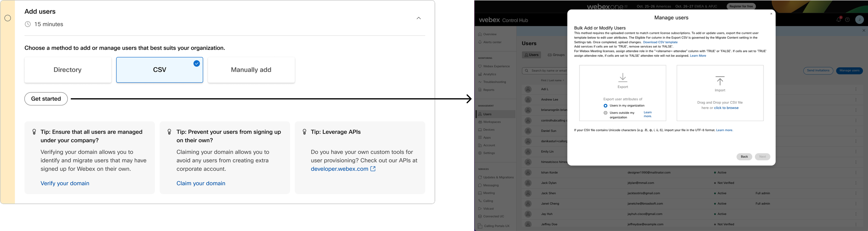The width and height of the screenshot is (868, 231).
Task: Click the Search by name or email field
Action: coord(545,71)
